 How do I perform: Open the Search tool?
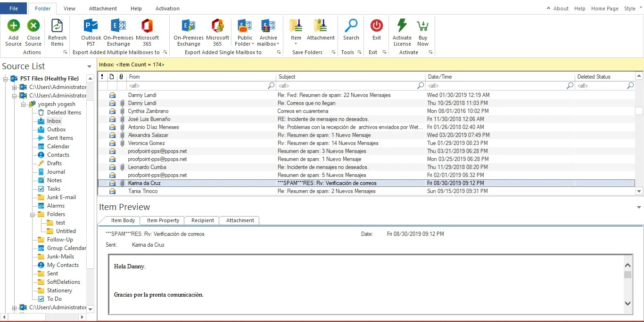point(351,30)
